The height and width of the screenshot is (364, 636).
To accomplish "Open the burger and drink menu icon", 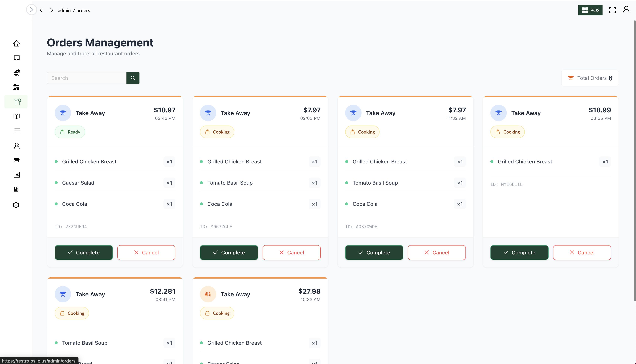I will 17,72.
